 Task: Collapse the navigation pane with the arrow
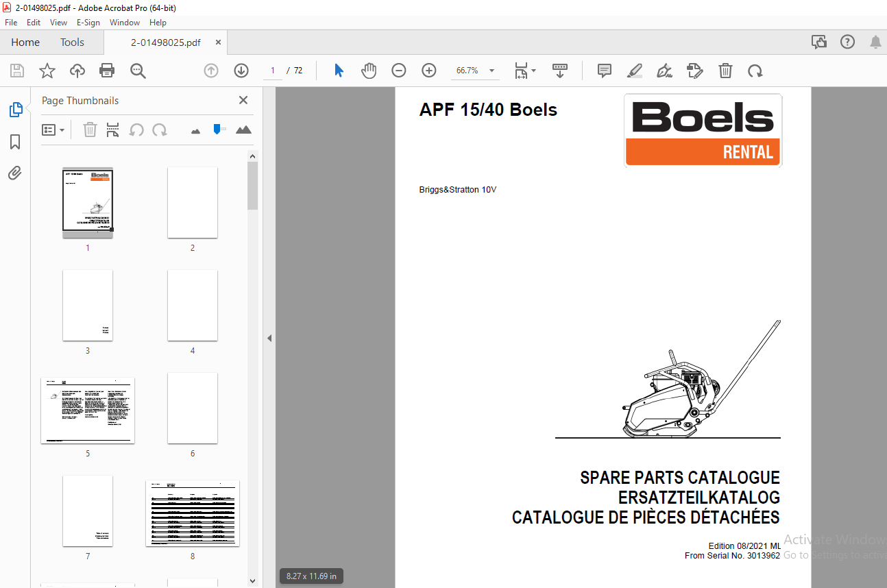269,338
